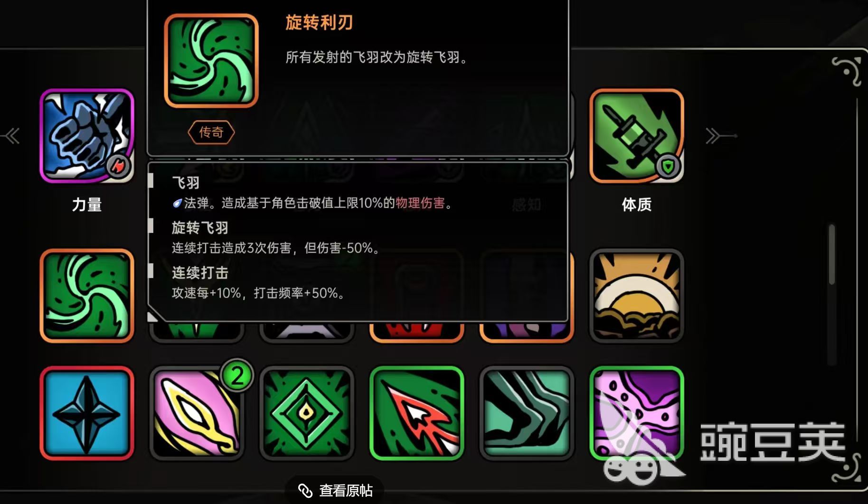Go to previous page with left double-chevron
Image resolution: width=868 pixels, height=504 pixels.
pyautogui.click(x=11, y=136)
